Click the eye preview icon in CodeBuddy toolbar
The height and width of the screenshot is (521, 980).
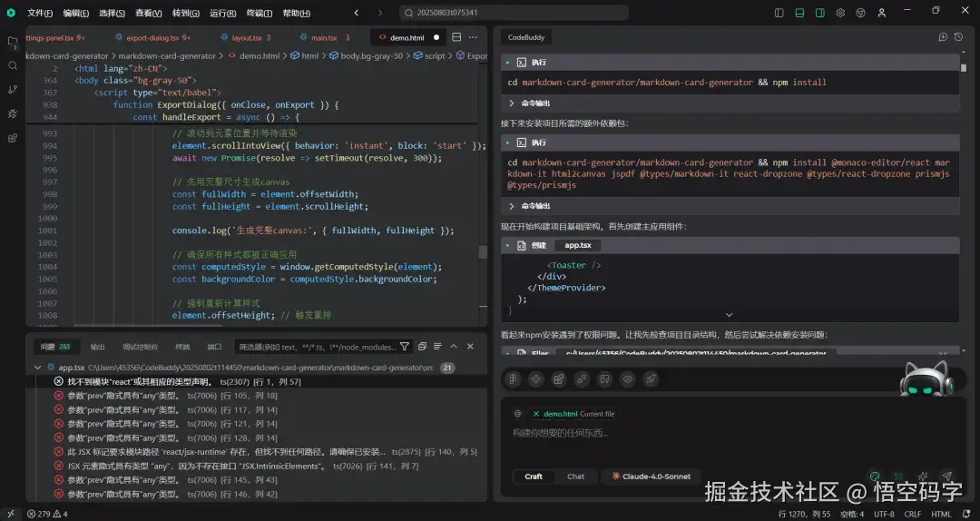click(628, 379)
